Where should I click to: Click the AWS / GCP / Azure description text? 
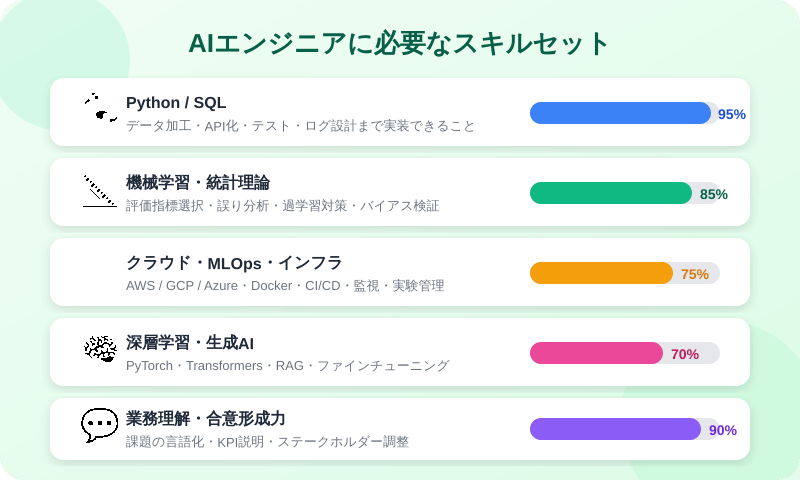point(285,286)
